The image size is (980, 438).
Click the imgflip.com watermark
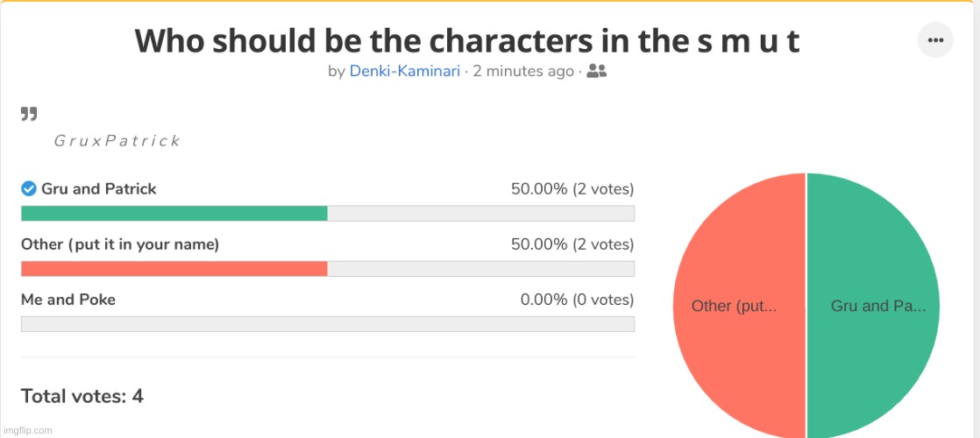pyautogui.click(x=27, y=430)
